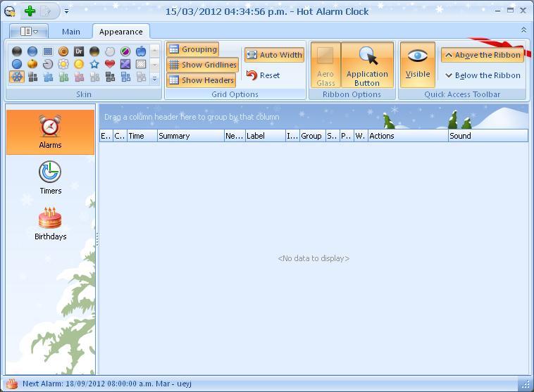Choose the yellow sun skin

click(79, 64)
